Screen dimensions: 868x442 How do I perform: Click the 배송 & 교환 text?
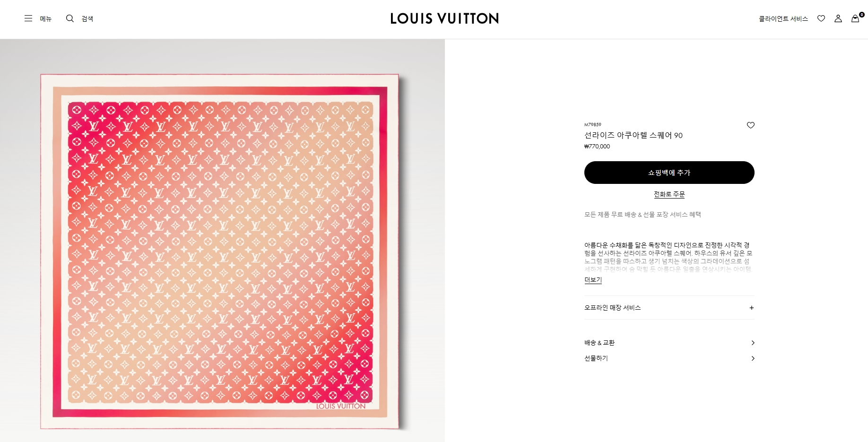point(599,343)
